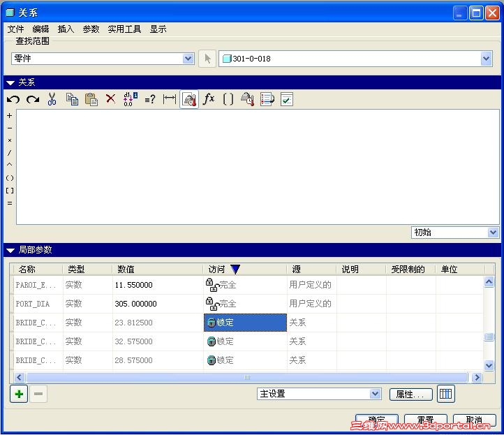Collapse the 局部参数 section
The height and width of the screenshot is (435, 504).
coord(10,251)
